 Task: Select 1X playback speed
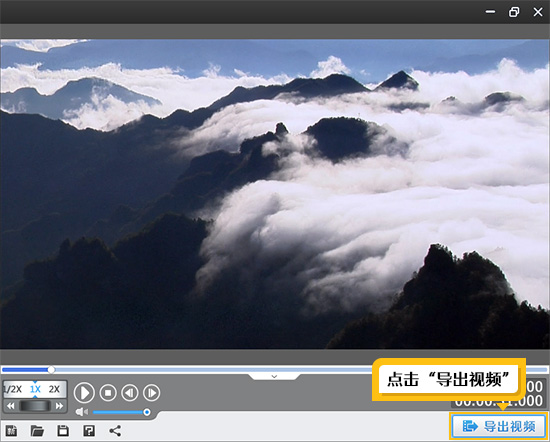tap(35, 389)
